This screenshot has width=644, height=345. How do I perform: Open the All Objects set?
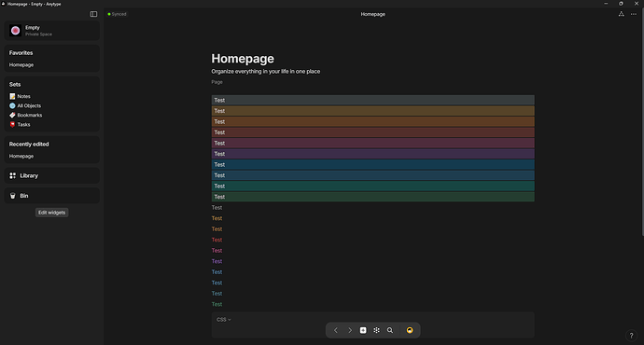click(29, 106)
